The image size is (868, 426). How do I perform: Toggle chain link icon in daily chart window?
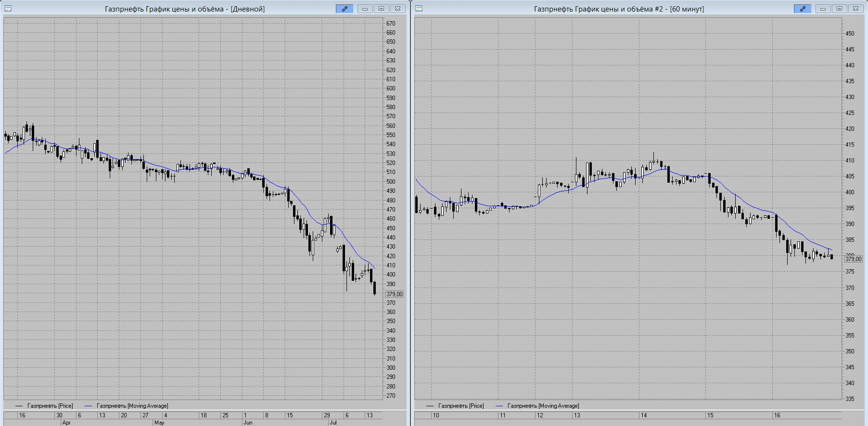(345, 9)
